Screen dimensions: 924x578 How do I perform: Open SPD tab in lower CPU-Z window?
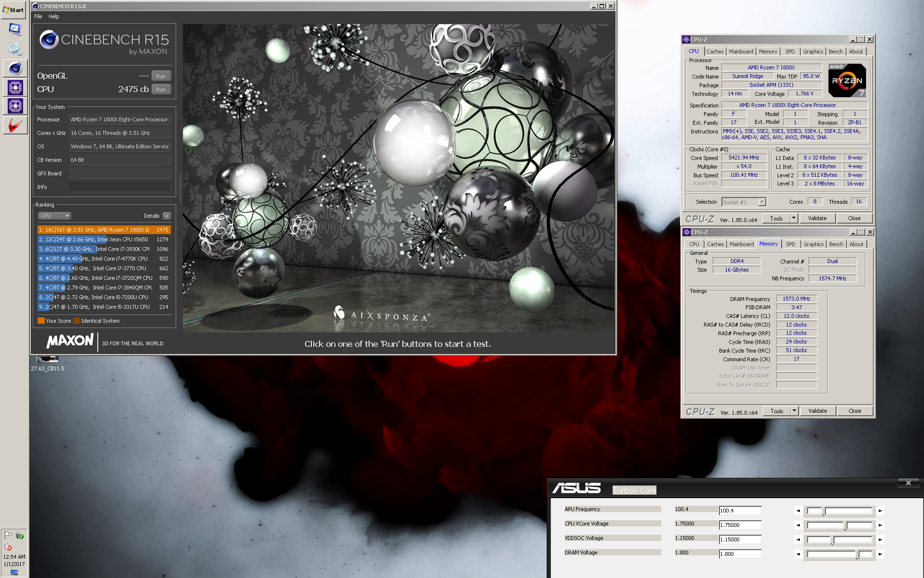point(790,244)
